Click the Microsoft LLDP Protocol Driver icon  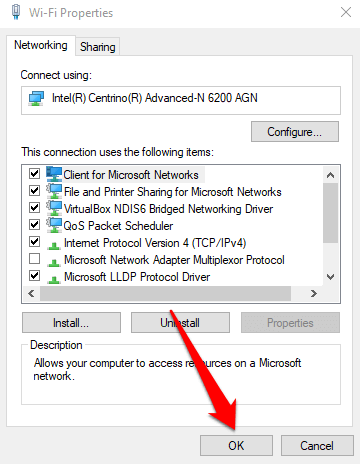pyautogui.click(x=54, y=280)
